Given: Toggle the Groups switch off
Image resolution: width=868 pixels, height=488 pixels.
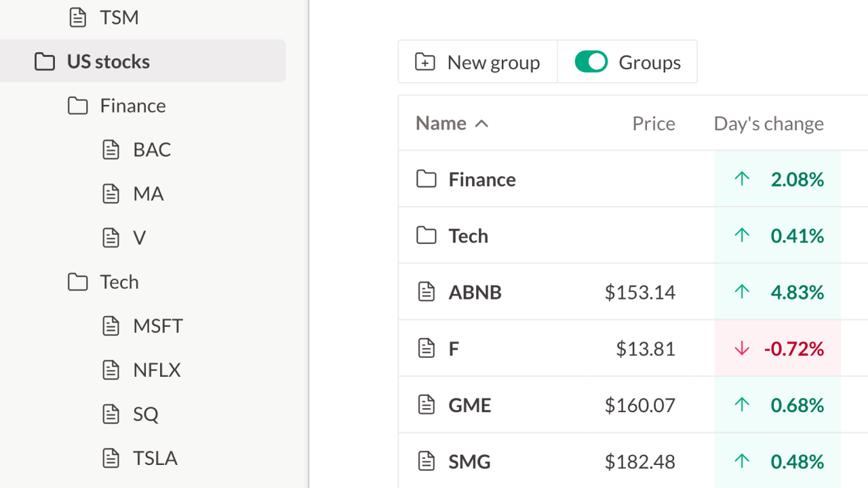Looking at the screenshot, I should point(591,62).
